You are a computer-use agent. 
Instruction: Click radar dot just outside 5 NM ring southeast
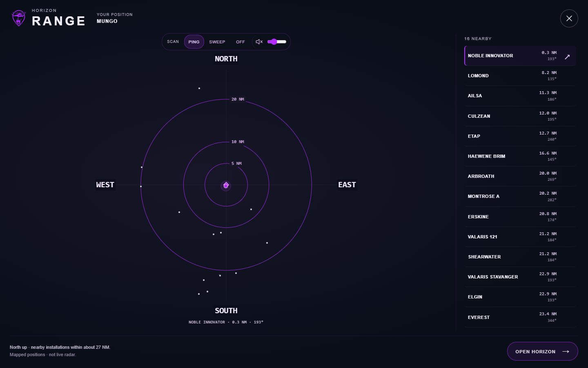tap(251, 209)
